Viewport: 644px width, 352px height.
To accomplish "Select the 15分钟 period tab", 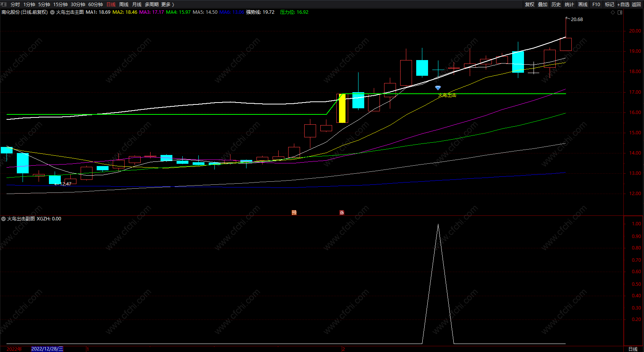I will (60, 5).
